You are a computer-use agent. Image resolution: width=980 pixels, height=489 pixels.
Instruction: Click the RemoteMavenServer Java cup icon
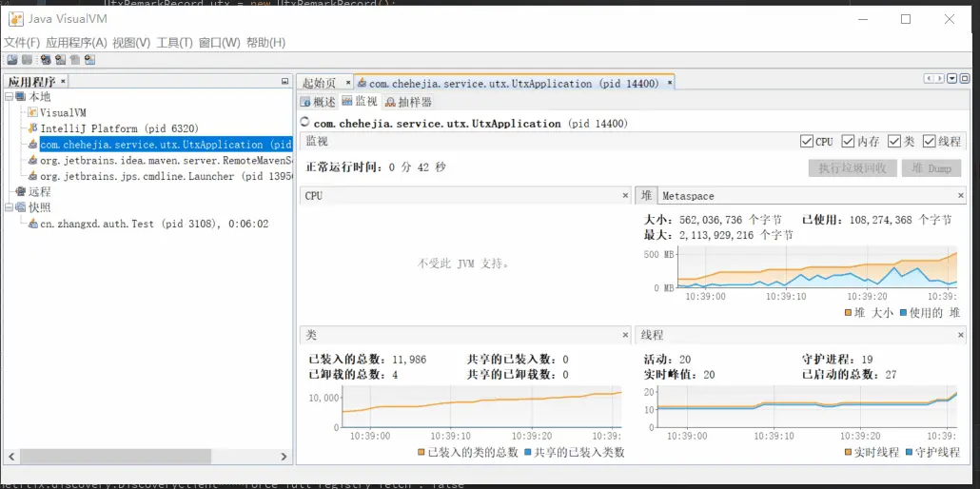click(x=33, y=160)
